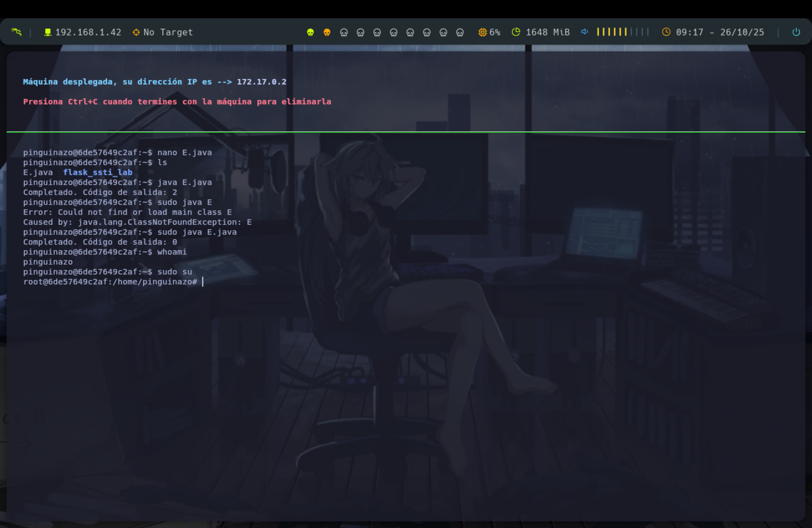The height and width of the screenshot is (528, 812).
Task: Click the memory pie chart icon
Action: click(516, 32)
